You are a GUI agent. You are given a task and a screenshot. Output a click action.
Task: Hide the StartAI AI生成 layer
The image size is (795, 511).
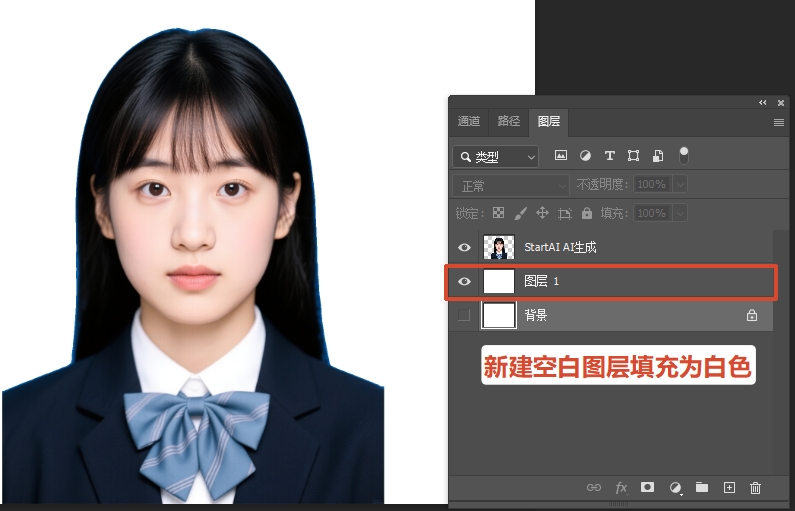[x=464, y=247]
